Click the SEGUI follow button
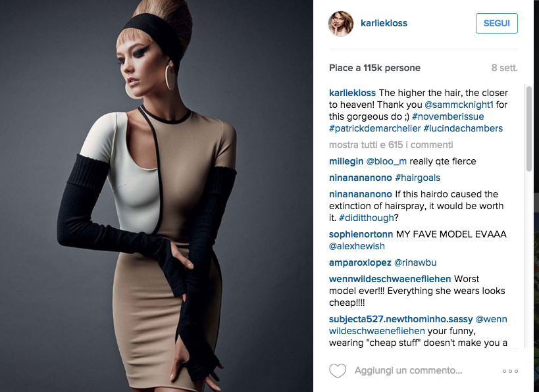This screenshot has height=392, width=539. pos(496,24)
